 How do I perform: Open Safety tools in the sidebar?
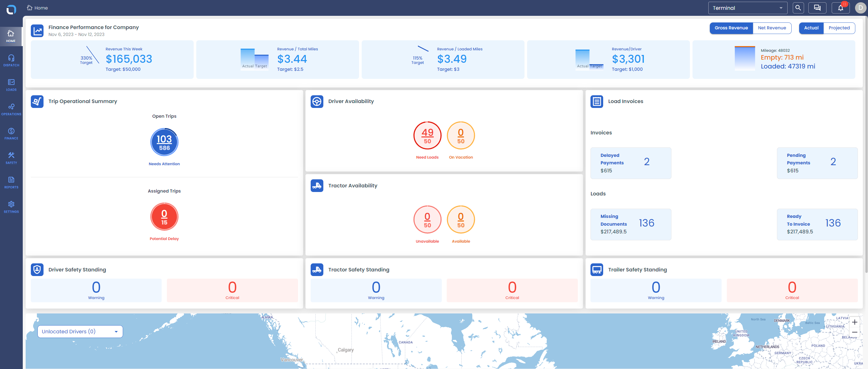[11, 158]
